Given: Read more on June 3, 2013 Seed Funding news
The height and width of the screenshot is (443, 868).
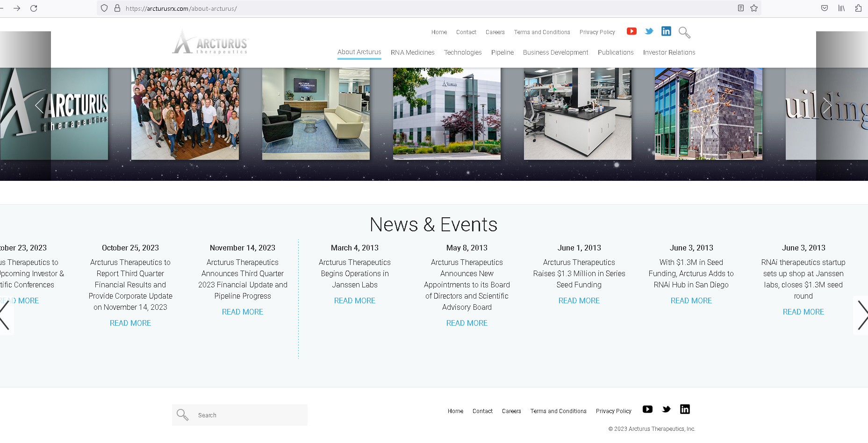Looking at the screenshot, I should (x=691, y=300).
